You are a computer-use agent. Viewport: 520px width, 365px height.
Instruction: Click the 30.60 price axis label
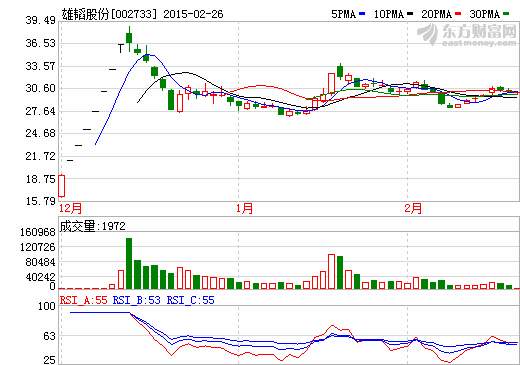pyautogui.click(x=41, y=88)
